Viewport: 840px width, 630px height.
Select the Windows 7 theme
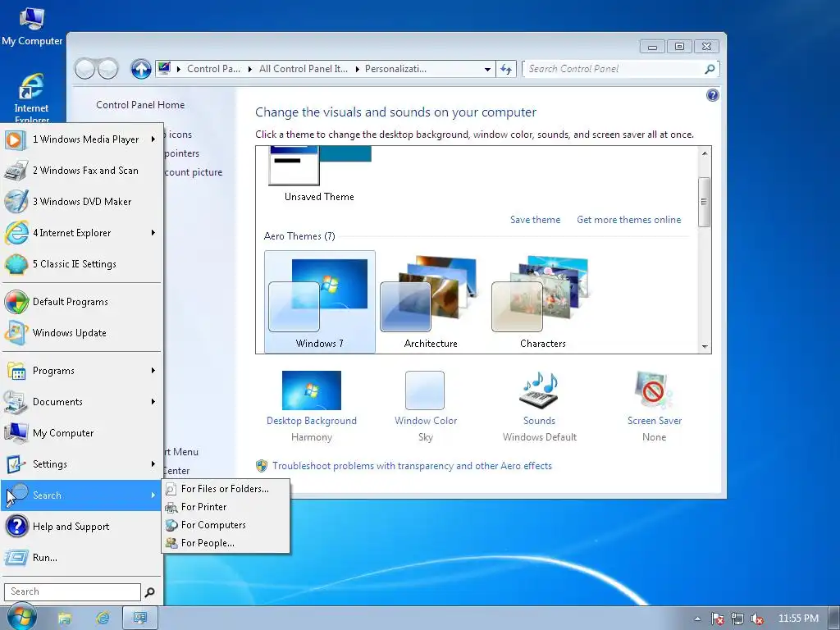(320, 302)
